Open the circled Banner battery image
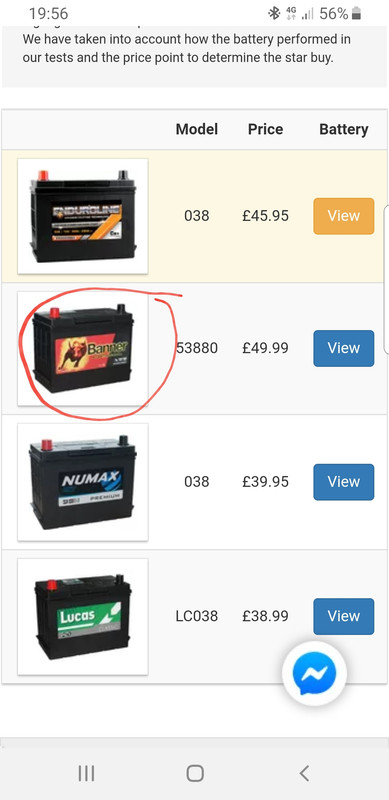The image size is (389, 800). [x=83, y=348]
